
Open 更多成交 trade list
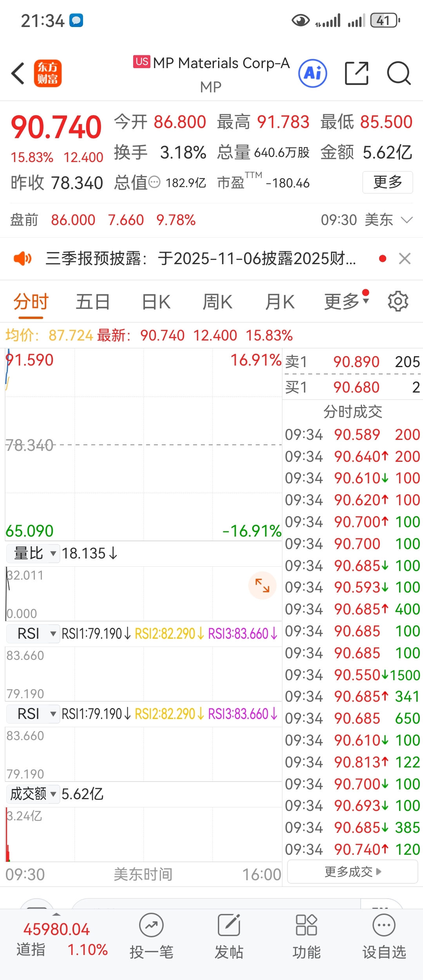352,872
